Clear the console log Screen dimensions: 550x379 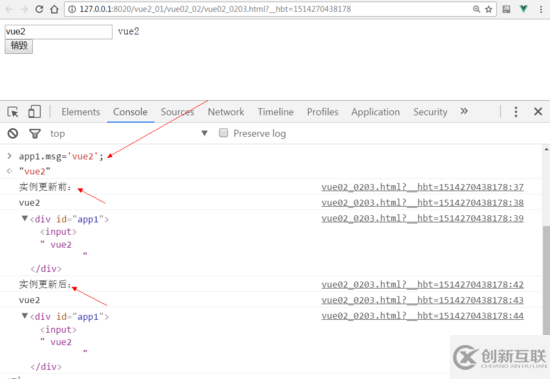point(13,133)
